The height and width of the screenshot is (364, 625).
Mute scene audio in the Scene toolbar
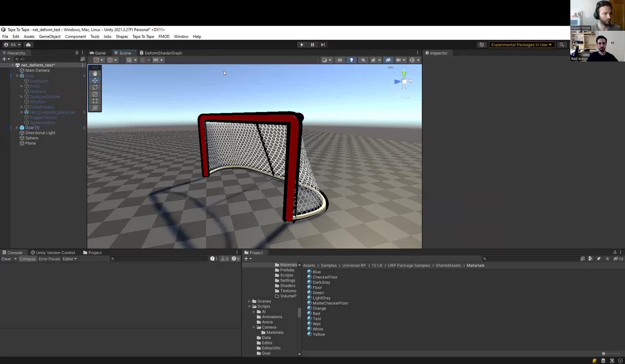363,60
